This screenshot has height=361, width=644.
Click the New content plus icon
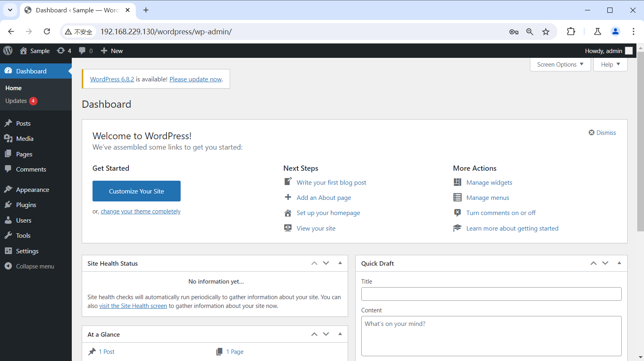tap(104, 51)
